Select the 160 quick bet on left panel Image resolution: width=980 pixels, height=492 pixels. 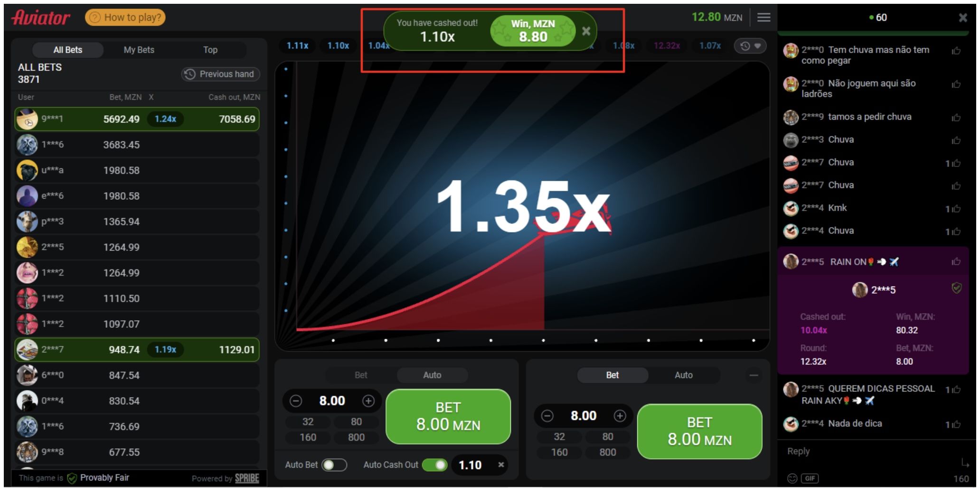pyautogui.click(x=308, y=437)
